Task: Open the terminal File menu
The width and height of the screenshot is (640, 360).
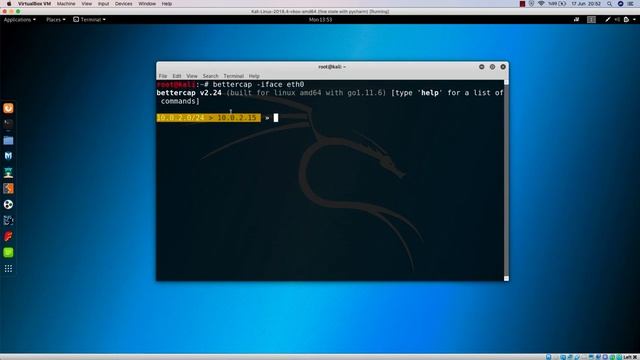Action: click(x=163, y=76)
